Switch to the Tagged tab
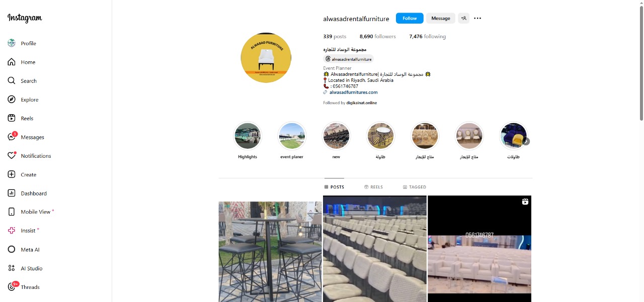Viewport: 644px width, 302px height. click(x=415, y=187)
